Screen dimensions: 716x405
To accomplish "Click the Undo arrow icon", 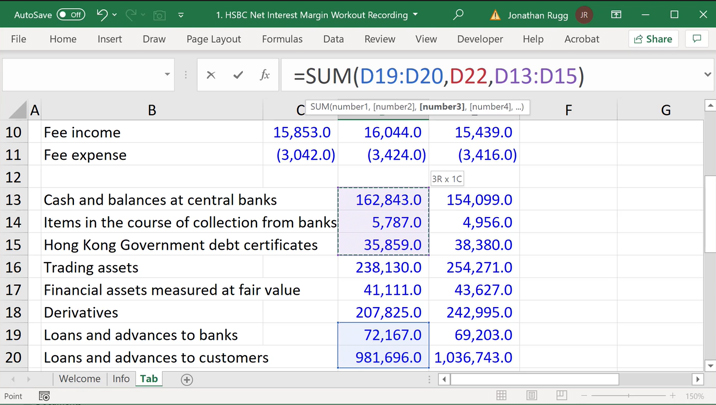I will point(101,15).
